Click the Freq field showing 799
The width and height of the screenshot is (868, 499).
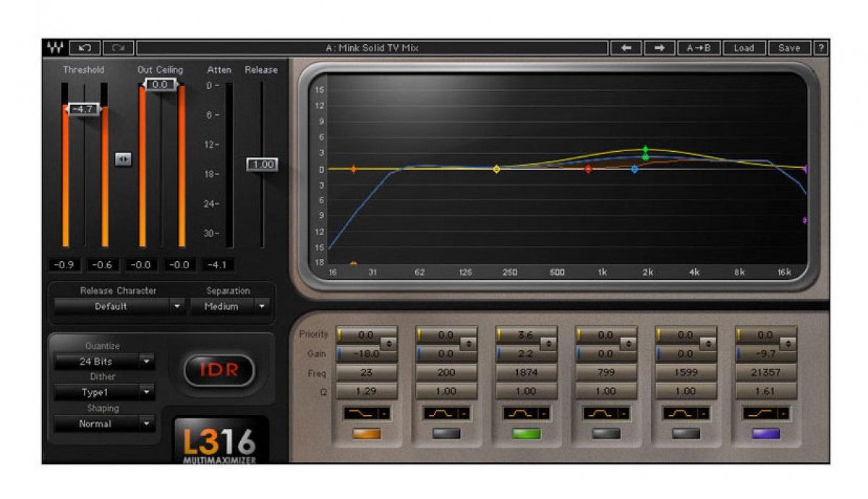(606, 373)
